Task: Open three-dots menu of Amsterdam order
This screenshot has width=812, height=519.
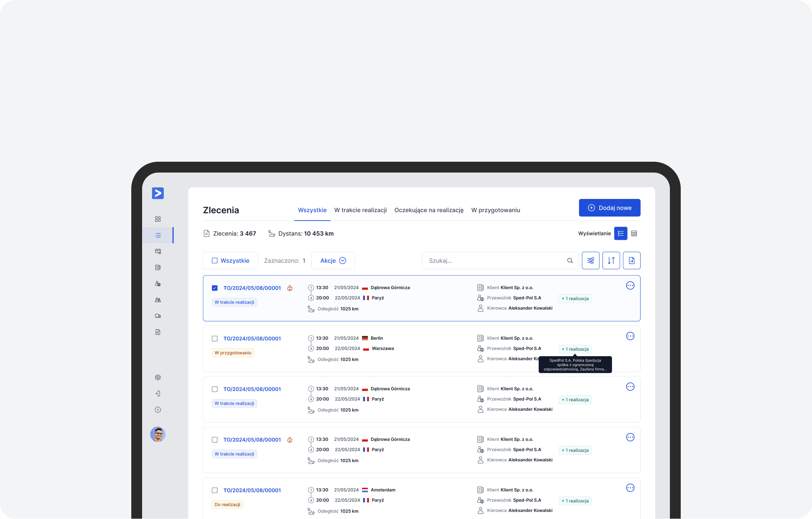Action: click(x=630, y=488)
